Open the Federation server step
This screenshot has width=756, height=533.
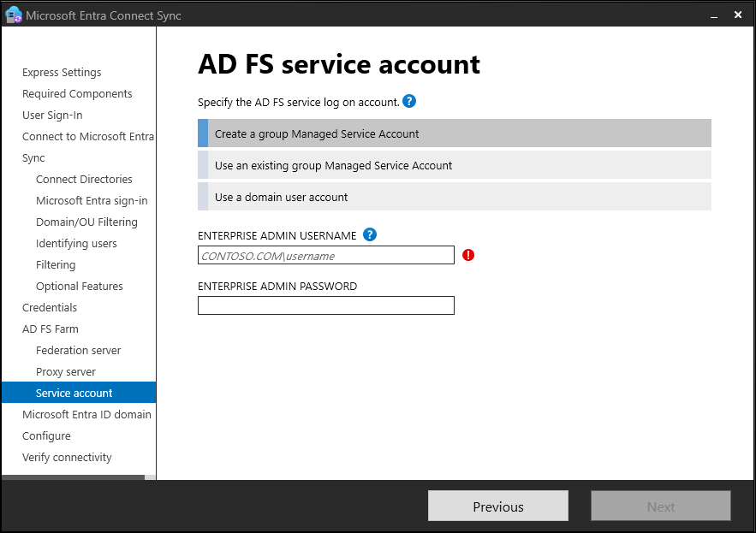point(79,351)
